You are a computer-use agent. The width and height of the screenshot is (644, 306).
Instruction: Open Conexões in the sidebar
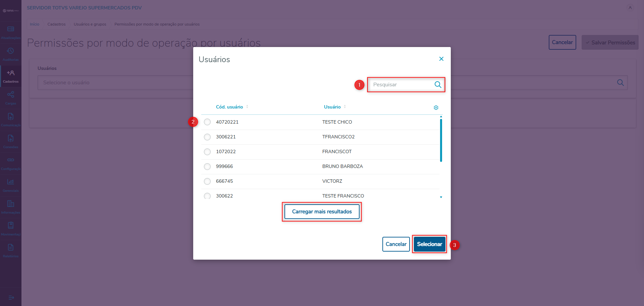[x=11, y=142]
